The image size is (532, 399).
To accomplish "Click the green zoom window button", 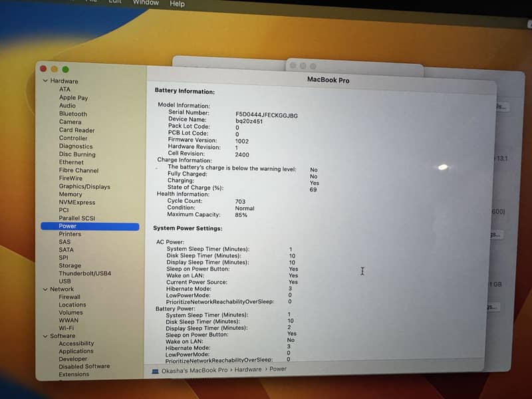I will coord(65,69).
